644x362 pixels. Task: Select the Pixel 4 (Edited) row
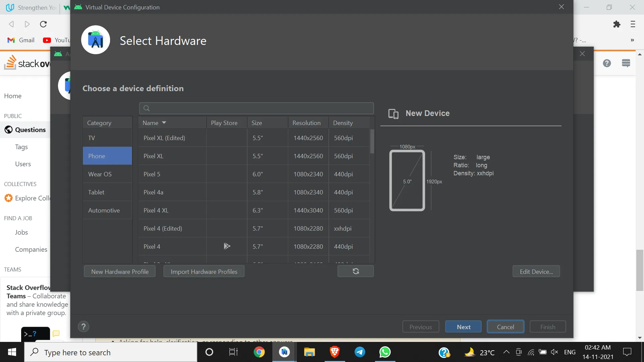[x=254, y=228]
